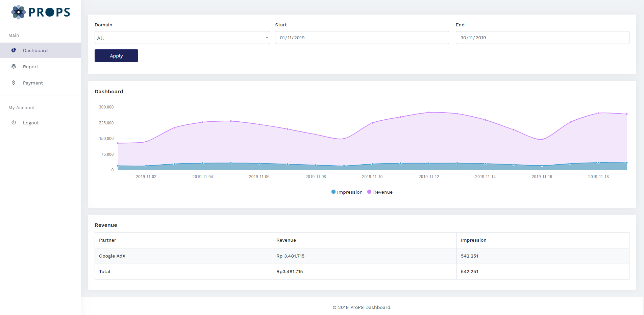Open the Dashboard menu item
The height and width of the screenshot is (315, 644).
click(x=41, y=50)
